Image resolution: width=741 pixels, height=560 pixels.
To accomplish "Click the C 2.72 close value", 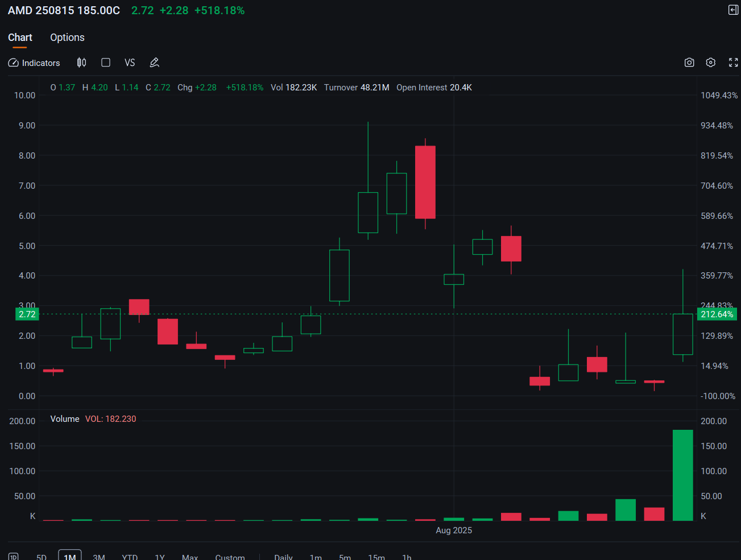I will 158,88.
